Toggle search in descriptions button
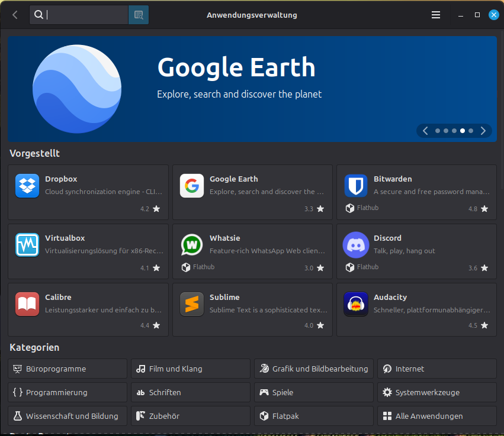 point(139,15)
